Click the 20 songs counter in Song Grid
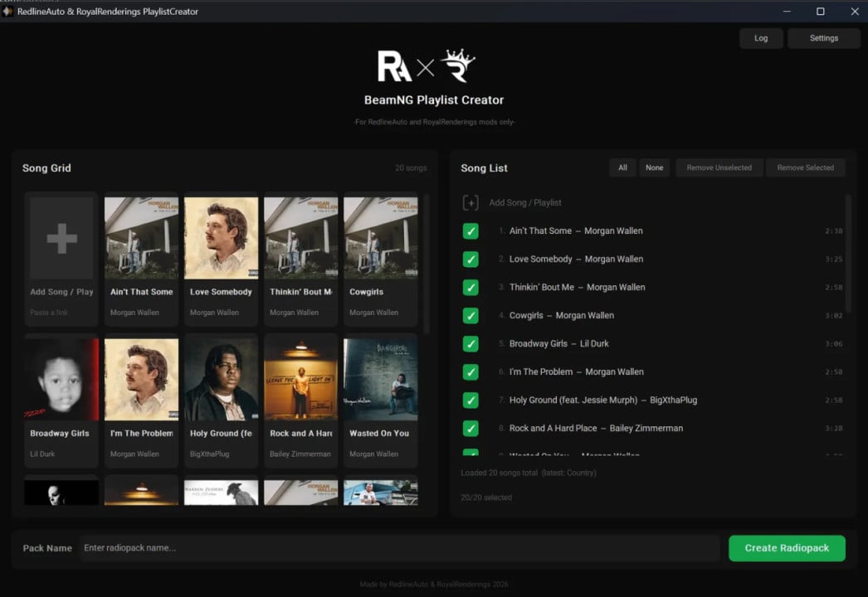 pyautogui.click(x=411, y=167)
